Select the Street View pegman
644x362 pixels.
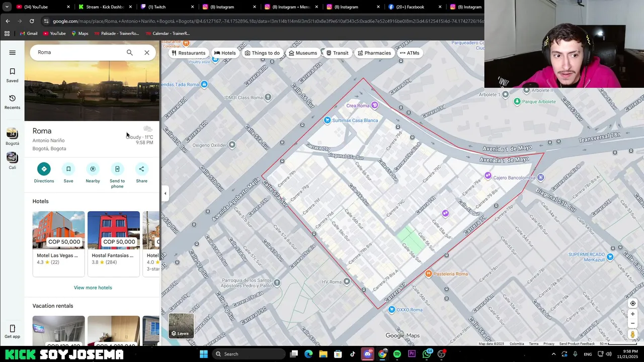click(x=633, y=334)
